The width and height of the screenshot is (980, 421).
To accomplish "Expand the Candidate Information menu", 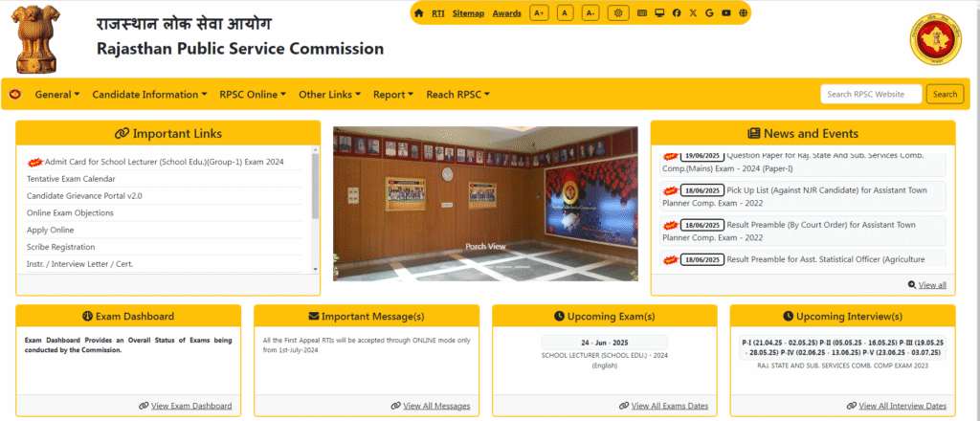I will 149,95.
